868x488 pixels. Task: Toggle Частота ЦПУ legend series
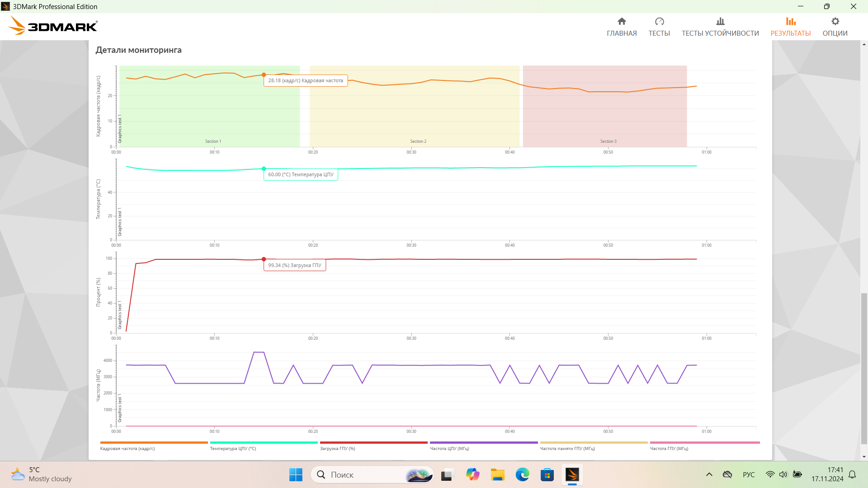coord(449,449)
